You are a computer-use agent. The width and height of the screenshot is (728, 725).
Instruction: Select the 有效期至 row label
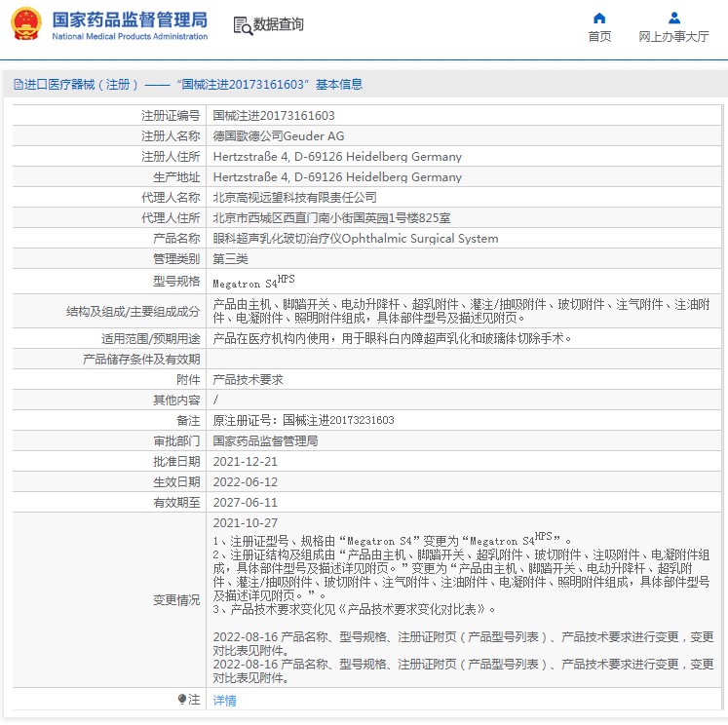coord(177,502)
